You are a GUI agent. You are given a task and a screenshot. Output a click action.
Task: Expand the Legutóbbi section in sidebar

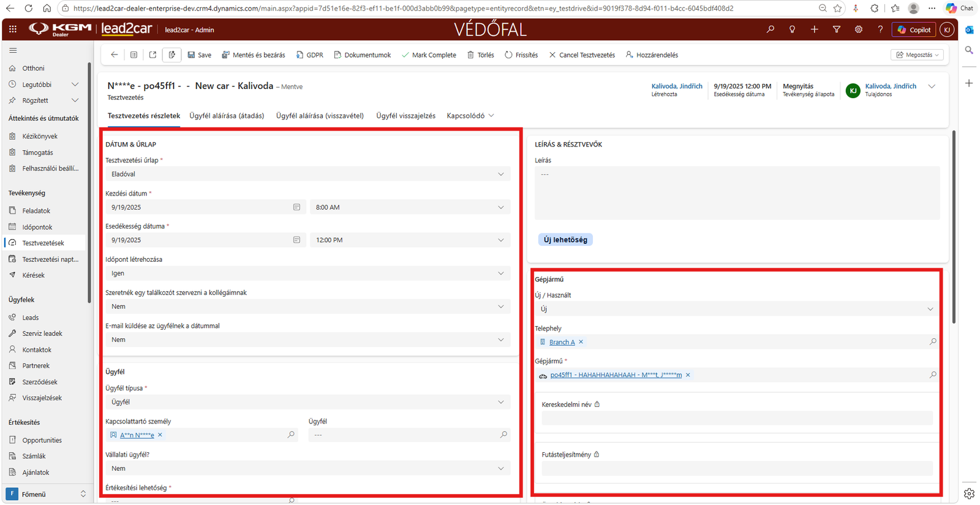(x=75, y=85)
